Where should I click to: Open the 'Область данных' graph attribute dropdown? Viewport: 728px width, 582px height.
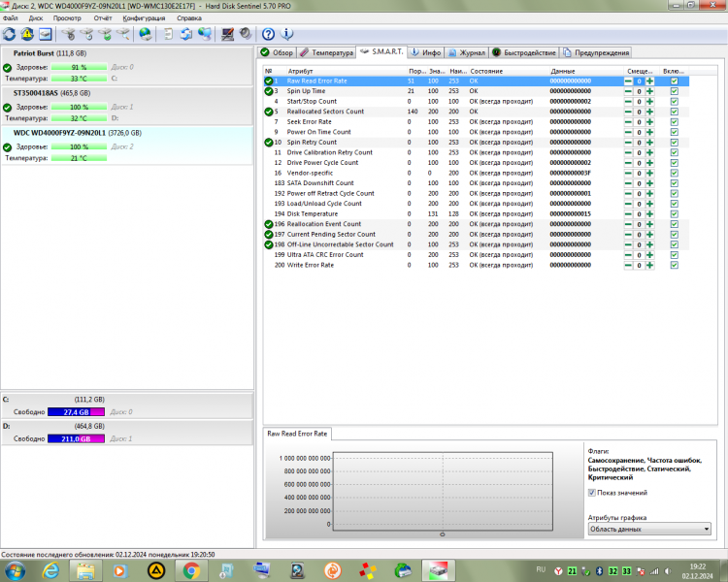tap(649, 529)
